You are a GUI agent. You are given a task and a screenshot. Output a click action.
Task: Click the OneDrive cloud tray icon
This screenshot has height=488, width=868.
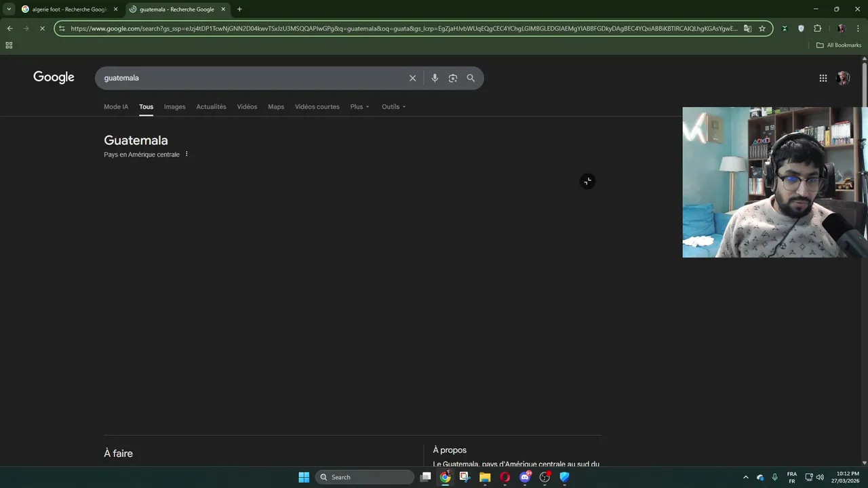coord(760,477)
